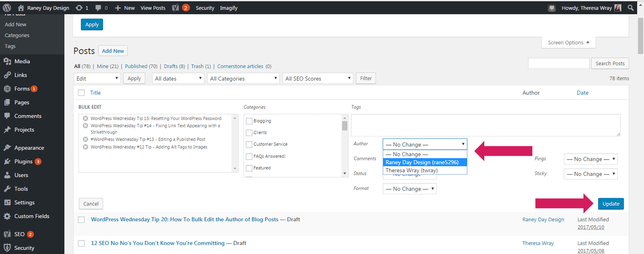Remove Tip #14 Strikethrough post from bulk edit

tap(85, 126)
